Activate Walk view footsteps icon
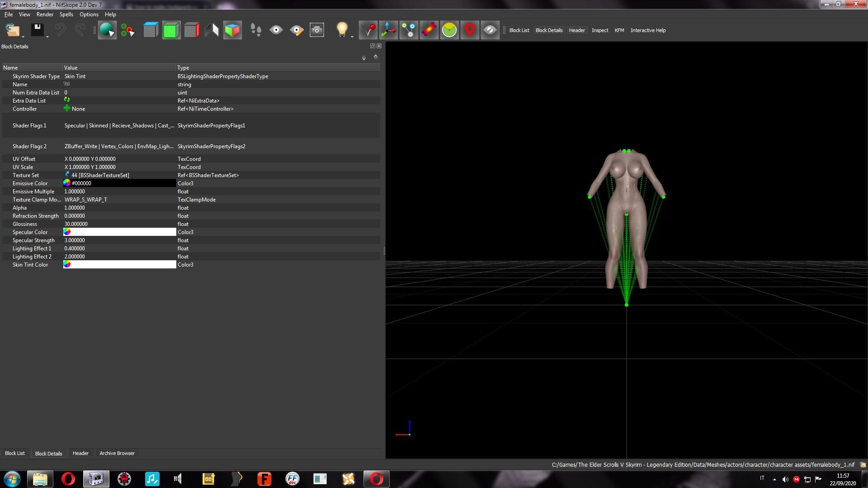Screen dimensions: 868x488 tap(256, 30)
